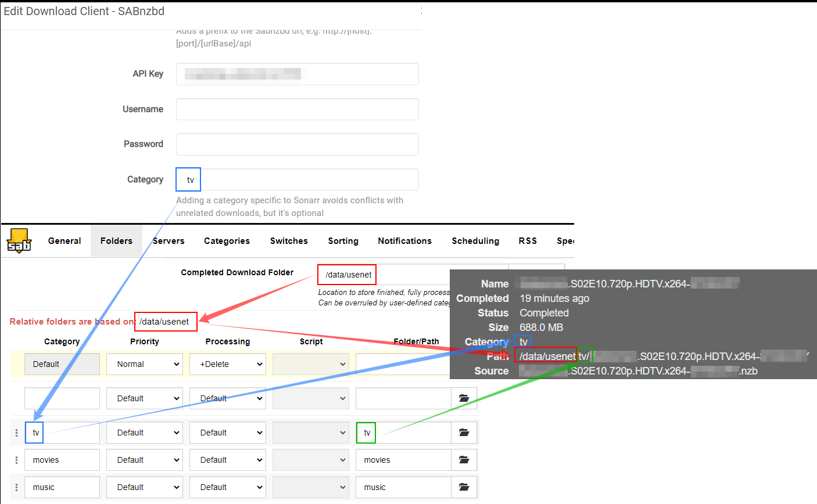Open the Switches tab
This screenshot has height=504, width=817.
(x=289, y=241)
